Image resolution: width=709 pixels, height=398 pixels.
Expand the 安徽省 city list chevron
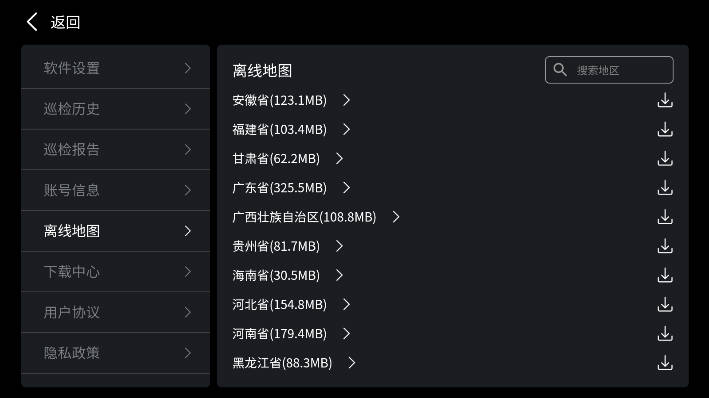[346, 100]
